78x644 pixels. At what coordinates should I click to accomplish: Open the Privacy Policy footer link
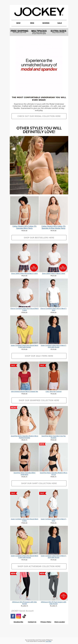[x=46, y=622]
